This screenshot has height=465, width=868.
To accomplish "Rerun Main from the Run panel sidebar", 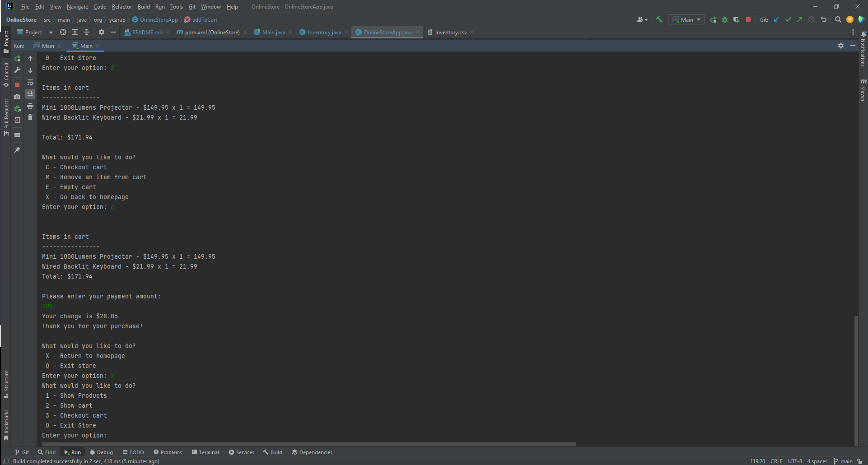I will click(17, 59).
